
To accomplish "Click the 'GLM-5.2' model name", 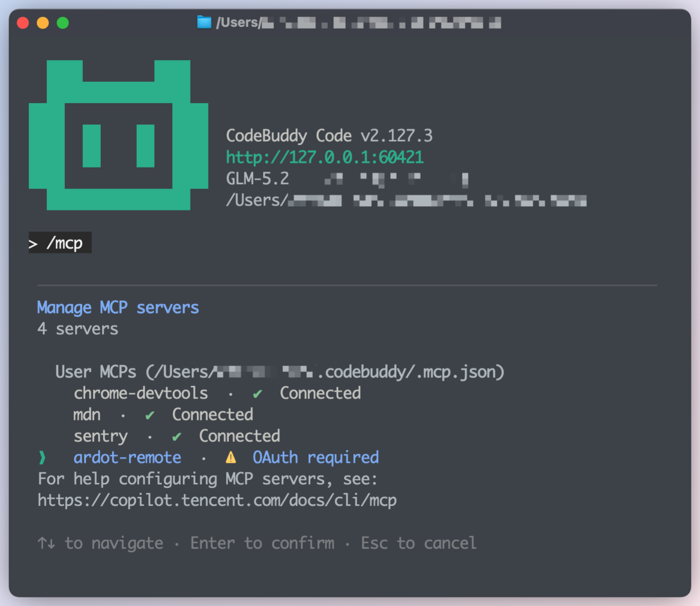I will pos(257,179).
